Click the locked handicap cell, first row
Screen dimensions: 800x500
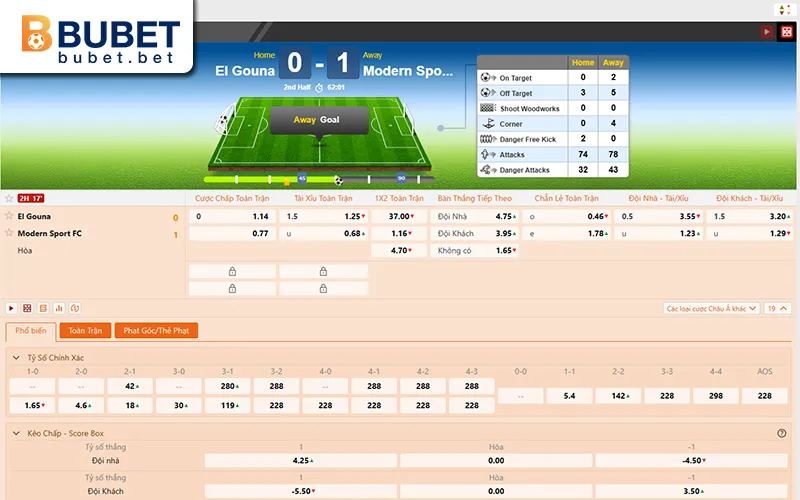[x=232, y=271]
